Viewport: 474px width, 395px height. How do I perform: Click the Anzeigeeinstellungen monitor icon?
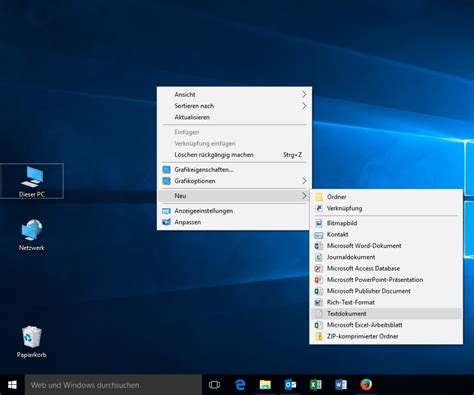[x=166, y=211]
